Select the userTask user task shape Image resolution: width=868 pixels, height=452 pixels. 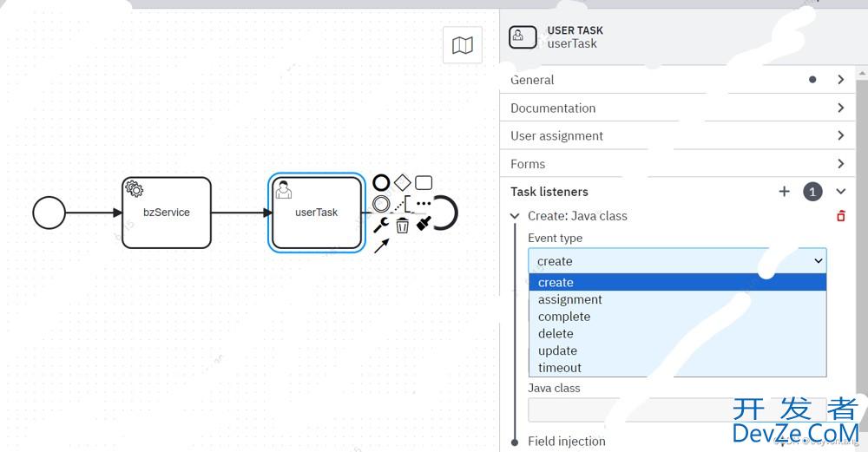click(317, 213)
